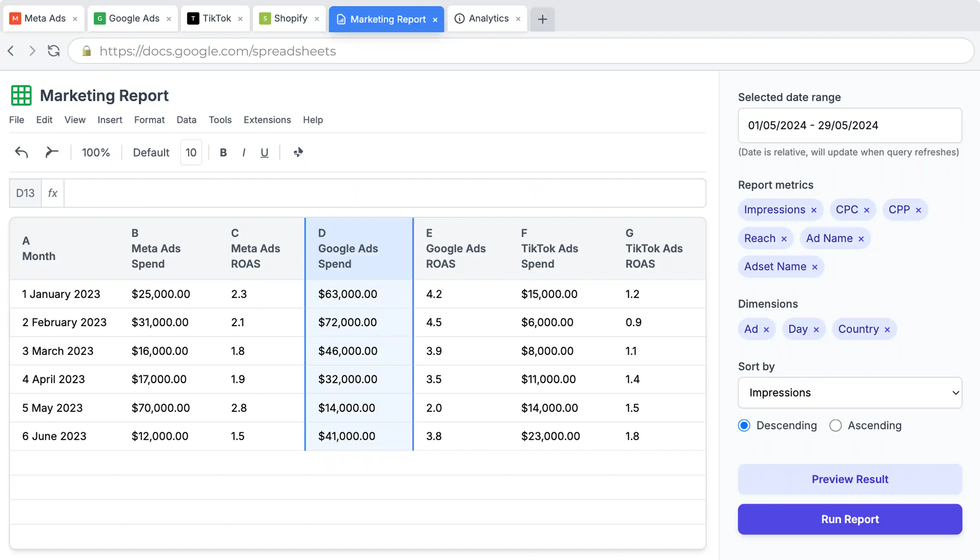
Task: Click the $63,000.00 cell
Action: point(359,294)
